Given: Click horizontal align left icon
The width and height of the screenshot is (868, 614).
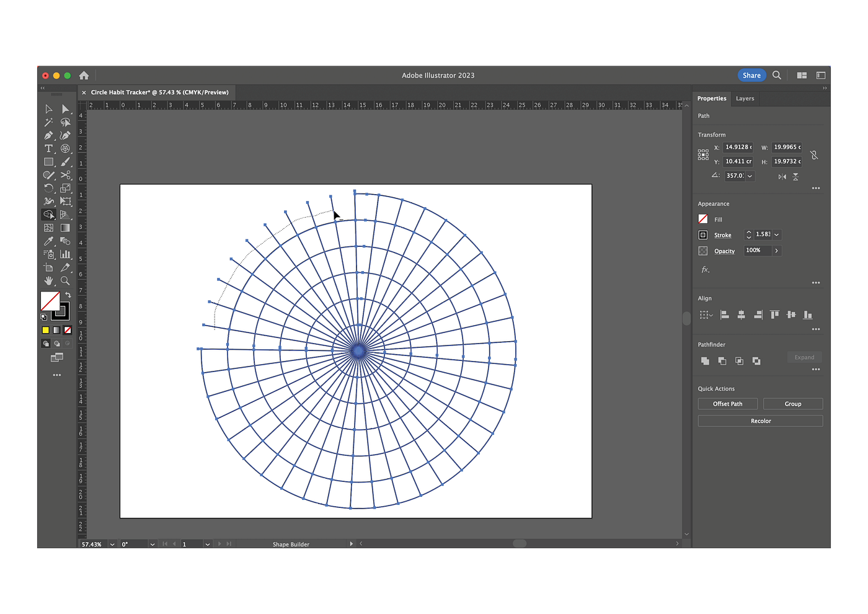Looking at the screenshot, I should coord(724,315).
